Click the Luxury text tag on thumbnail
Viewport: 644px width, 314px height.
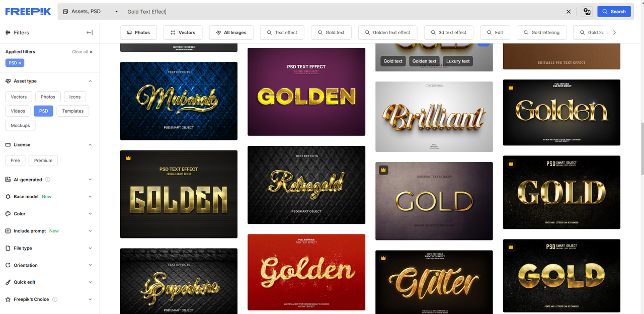click(458, 61)
